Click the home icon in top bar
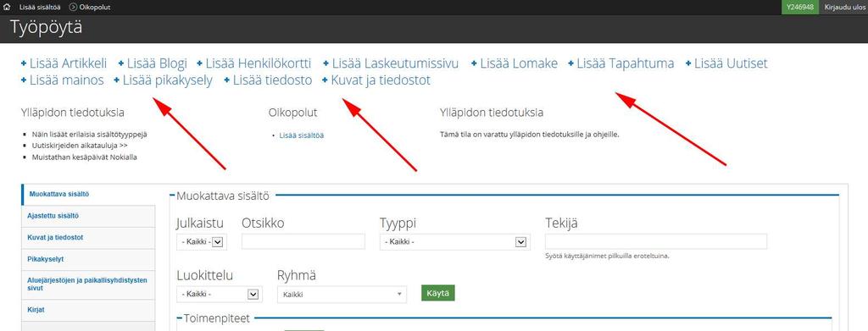868x331 pixels. point(7,7)
